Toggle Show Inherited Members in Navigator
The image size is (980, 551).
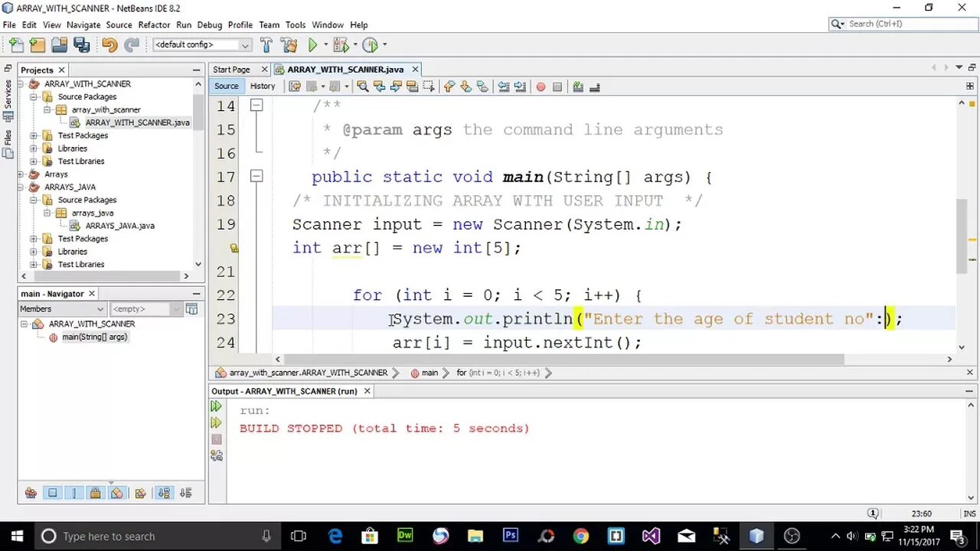(x=31, y=493)
